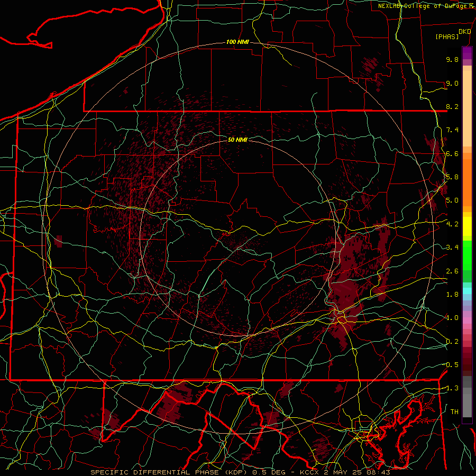This screenshot has width=476, height=476.
Task: Pick the cyan segment of the color bar
Action: pos(467,291)
